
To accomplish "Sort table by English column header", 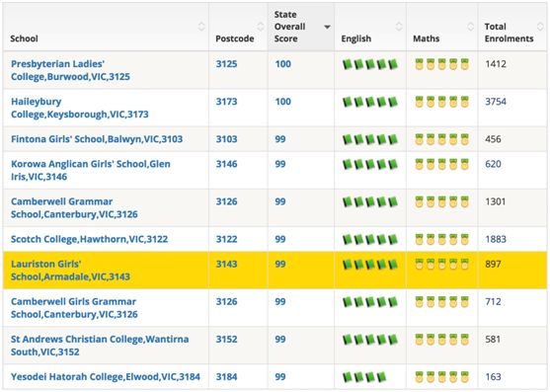I will coord(370,27).
